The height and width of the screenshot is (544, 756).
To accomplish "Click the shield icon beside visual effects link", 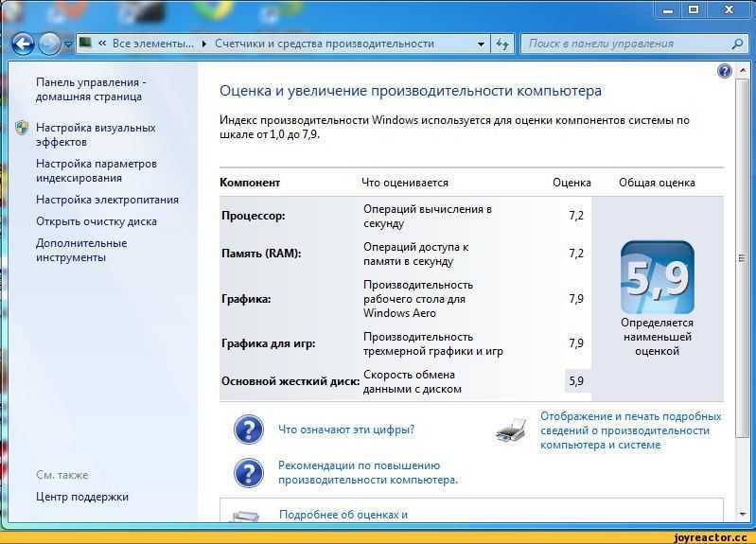I will pyautogui.click(x=22, y=128).
